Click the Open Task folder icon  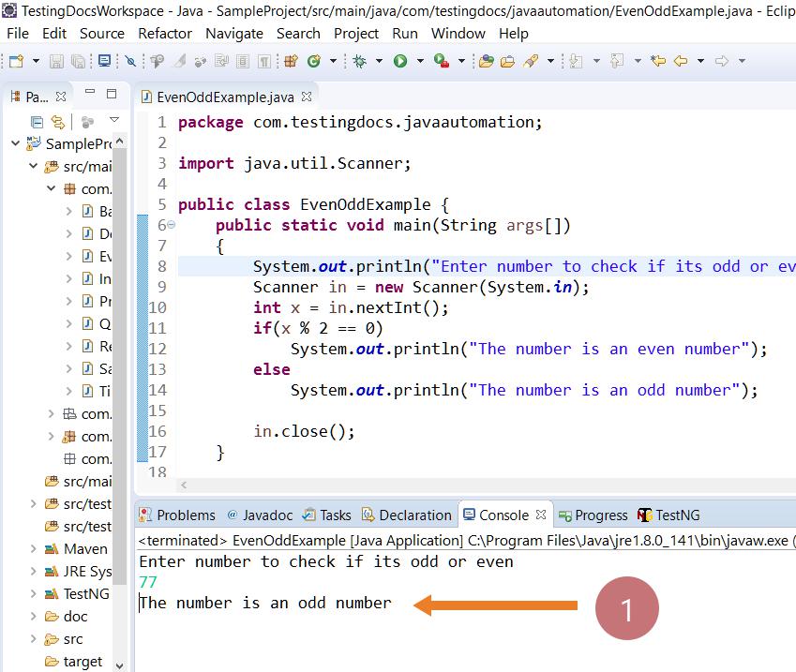(x=507, y=62)
